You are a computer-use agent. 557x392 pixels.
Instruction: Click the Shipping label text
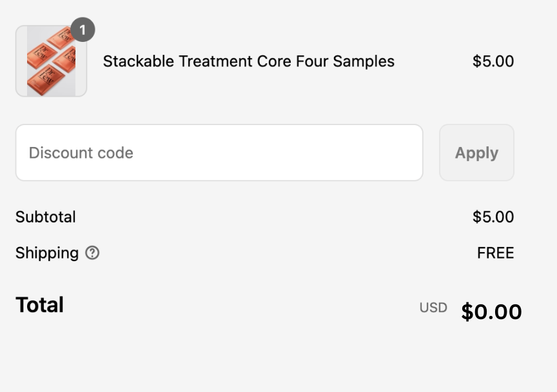tap(47, 253)
